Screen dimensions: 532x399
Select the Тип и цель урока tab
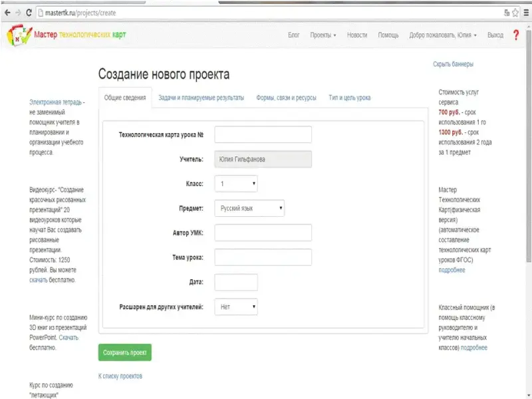(x=349, y=98)
